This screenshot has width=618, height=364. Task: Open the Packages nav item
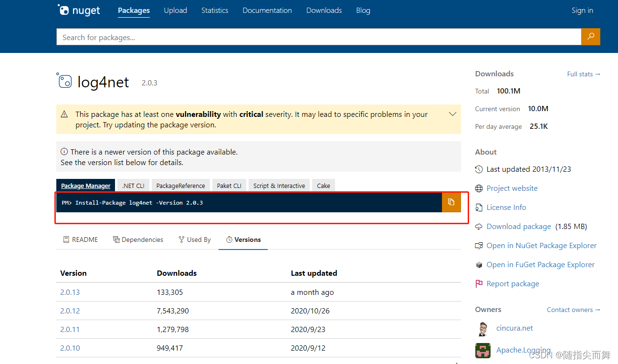click(134, 10)
